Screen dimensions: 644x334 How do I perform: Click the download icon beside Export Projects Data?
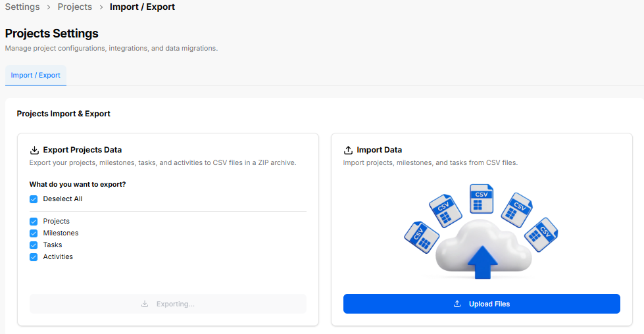point(34,150)
